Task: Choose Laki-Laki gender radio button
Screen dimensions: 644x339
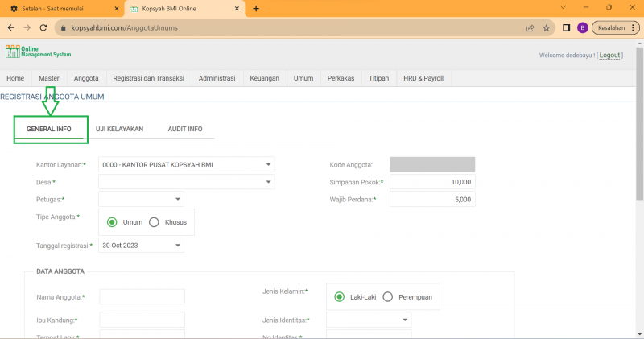Action: point(339,296)
